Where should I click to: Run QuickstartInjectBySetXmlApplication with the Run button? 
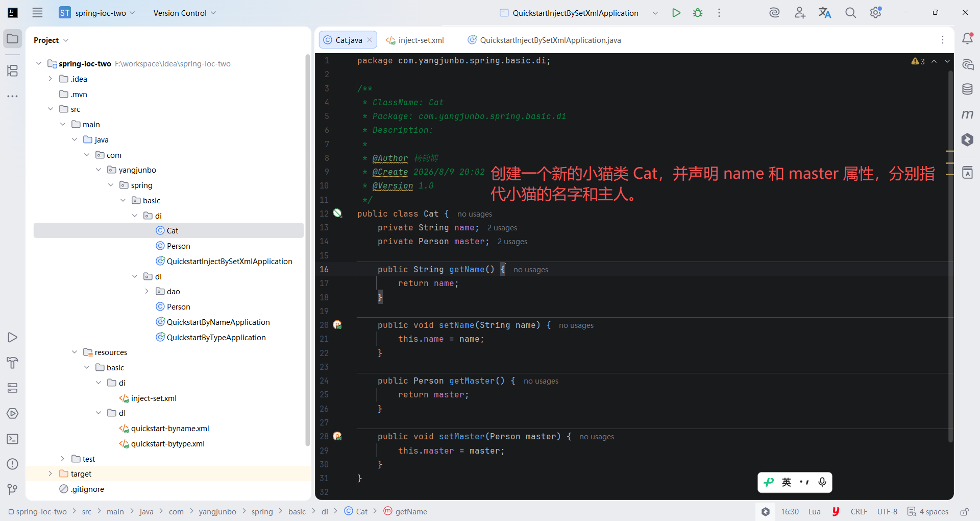[676, 13]
